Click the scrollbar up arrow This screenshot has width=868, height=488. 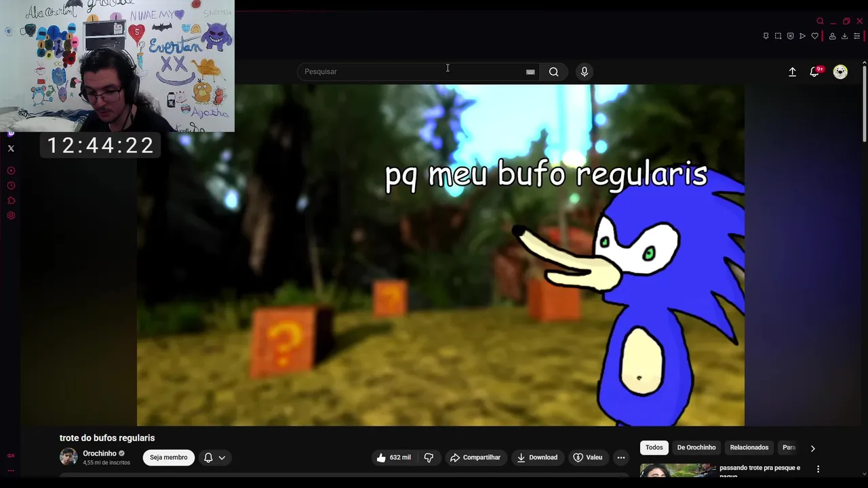[x=864, y=63]
